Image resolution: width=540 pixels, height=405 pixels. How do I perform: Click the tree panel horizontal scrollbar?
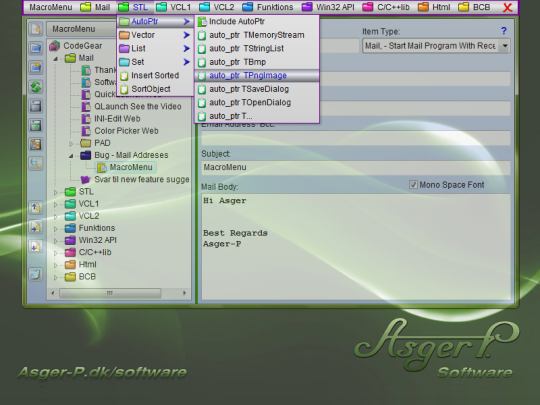pos(119,293)
